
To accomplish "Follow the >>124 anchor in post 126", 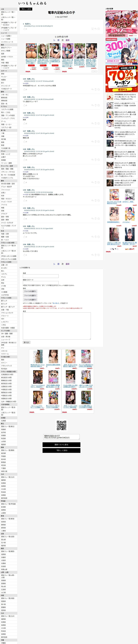I will 26,118.
